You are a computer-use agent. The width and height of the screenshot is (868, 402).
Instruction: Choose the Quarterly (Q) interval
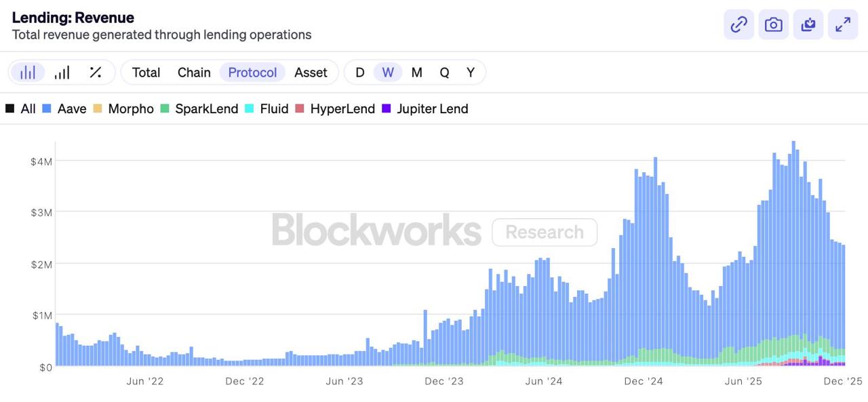(x=444, y=73)
